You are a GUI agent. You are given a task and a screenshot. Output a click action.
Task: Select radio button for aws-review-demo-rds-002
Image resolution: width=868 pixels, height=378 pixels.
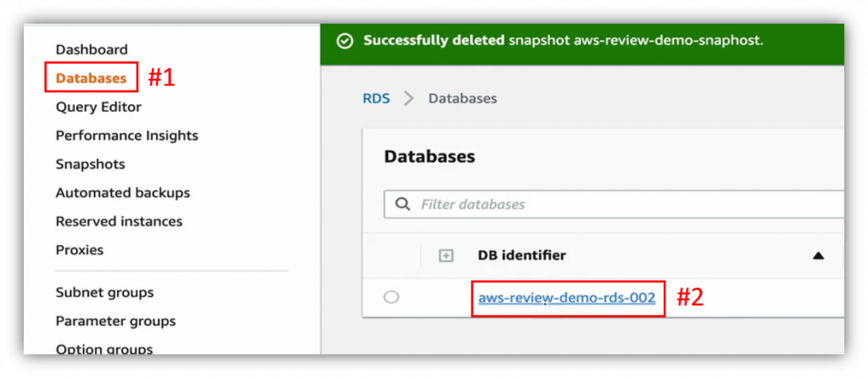(x=392, y=297)
